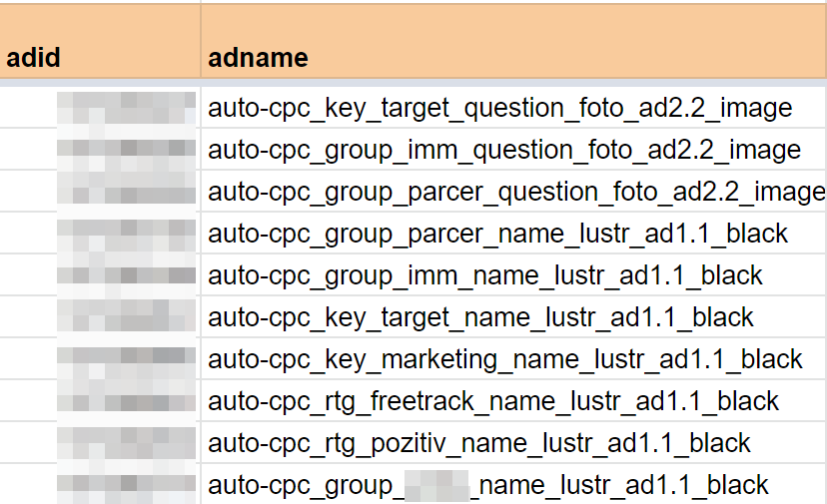Select cell auto-cpc_group_imm_name_lustr_ad1.1_black
Viewport: 827px width, 504px height.
click(x=485, y=275)
